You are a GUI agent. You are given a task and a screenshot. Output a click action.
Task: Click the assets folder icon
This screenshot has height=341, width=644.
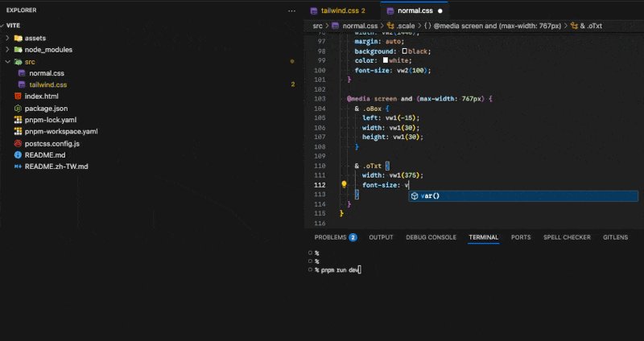pos(18,38)
